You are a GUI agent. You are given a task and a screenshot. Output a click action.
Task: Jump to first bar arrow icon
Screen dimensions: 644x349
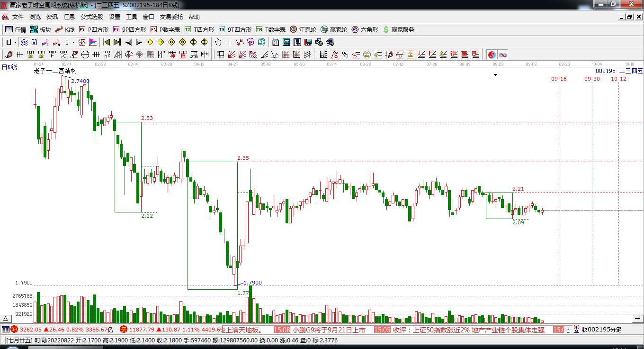[x=107, y=42]
